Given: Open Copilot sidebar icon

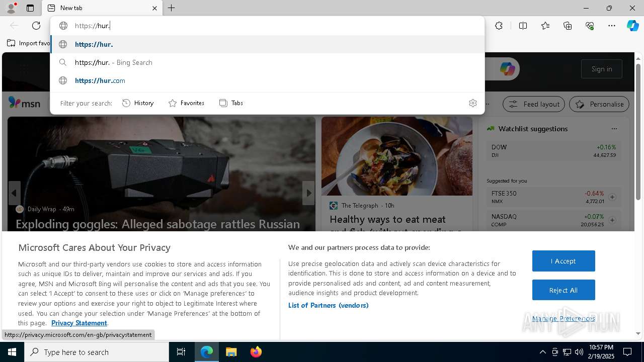Looking at the screenshot, I should click(632, 26).
